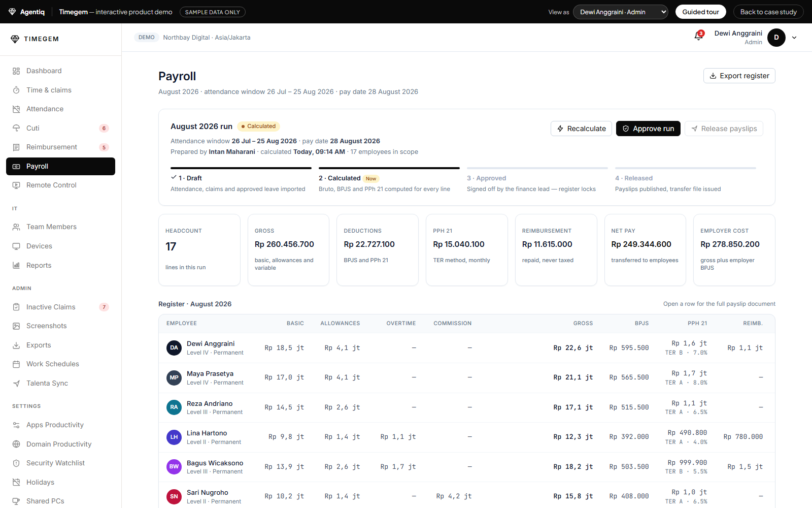Click the Export register button
Image resolution: width=812 pixels, height=508 pixels.
(739, 76)
